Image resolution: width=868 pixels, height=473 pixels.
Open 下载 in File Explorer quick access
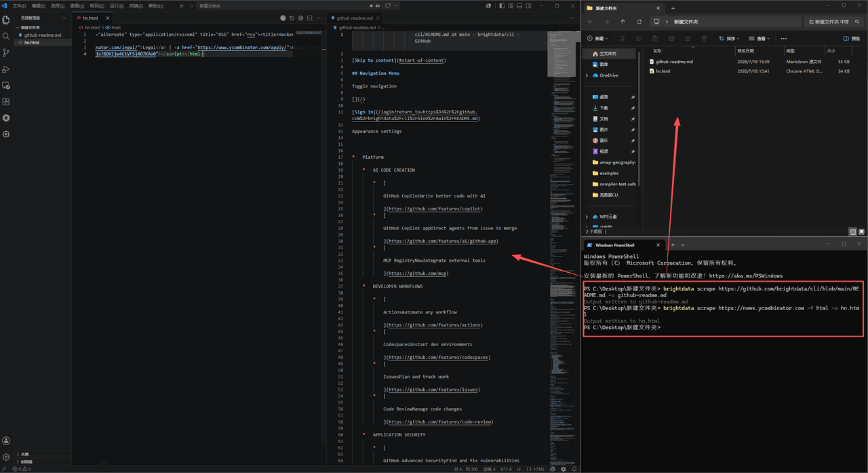pos(604,108)
